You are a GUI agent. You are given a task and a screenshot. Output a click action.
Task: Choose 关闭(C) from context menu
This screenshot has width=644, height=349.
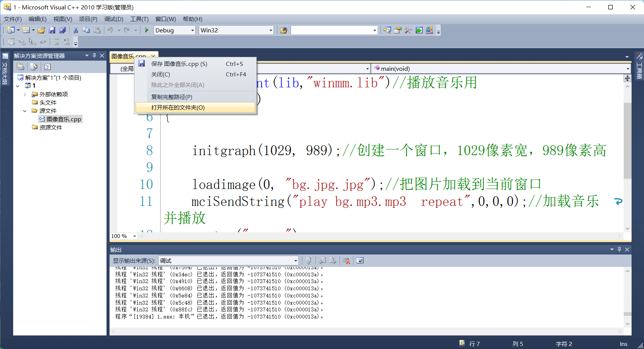click(x=195, y=75)
